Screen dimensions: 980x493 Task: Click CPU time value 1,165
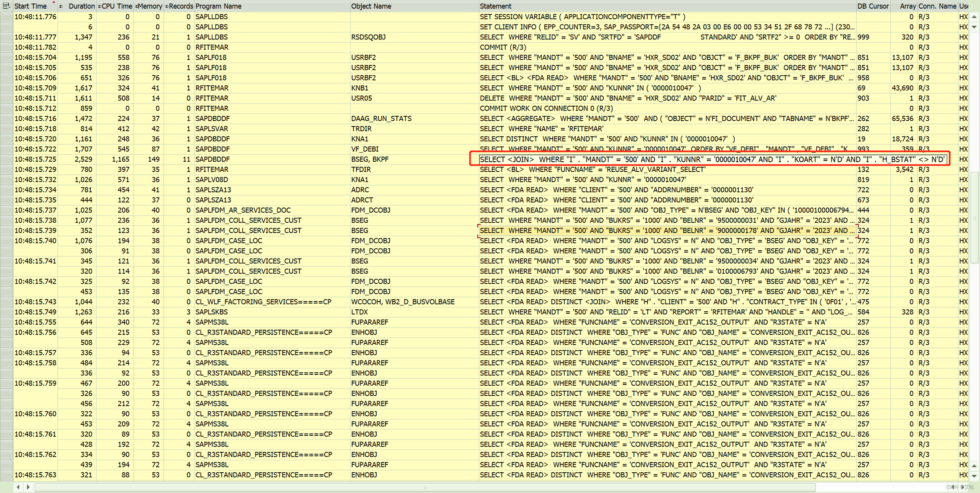click(120, 159)
